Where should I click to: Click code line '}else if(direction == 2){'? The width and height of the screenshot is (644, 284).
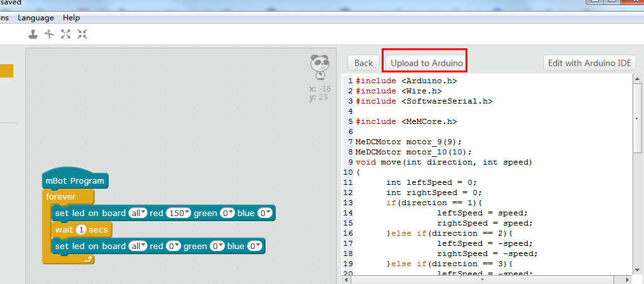point(449,233)
